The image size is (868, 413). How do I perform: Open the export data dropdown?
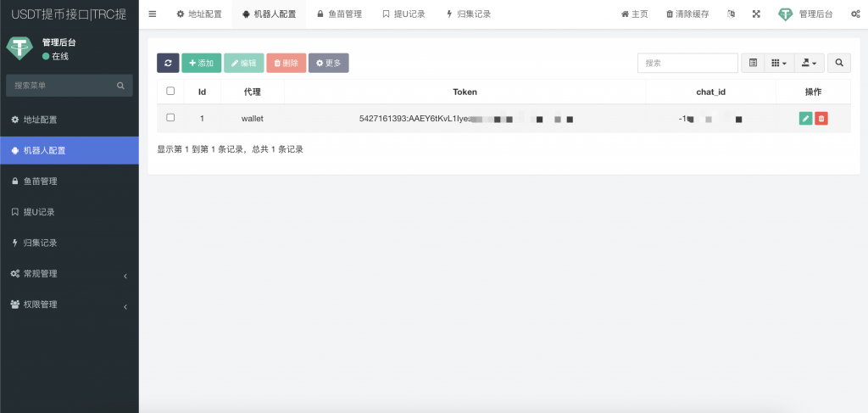810,63
